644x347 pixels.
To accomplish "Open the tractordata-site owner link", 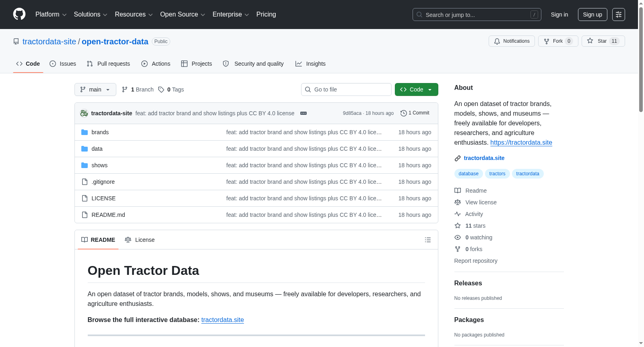I will point(49,42).
